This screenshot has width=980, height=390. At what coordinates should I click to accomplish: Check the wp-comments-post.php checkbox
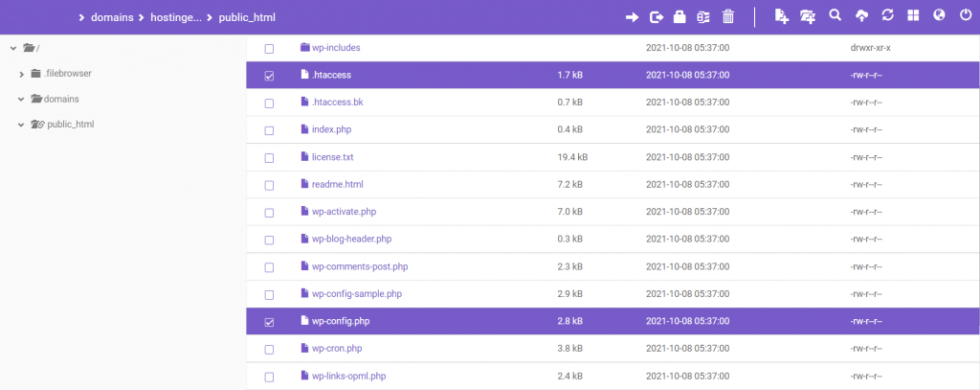pos(269,268)
